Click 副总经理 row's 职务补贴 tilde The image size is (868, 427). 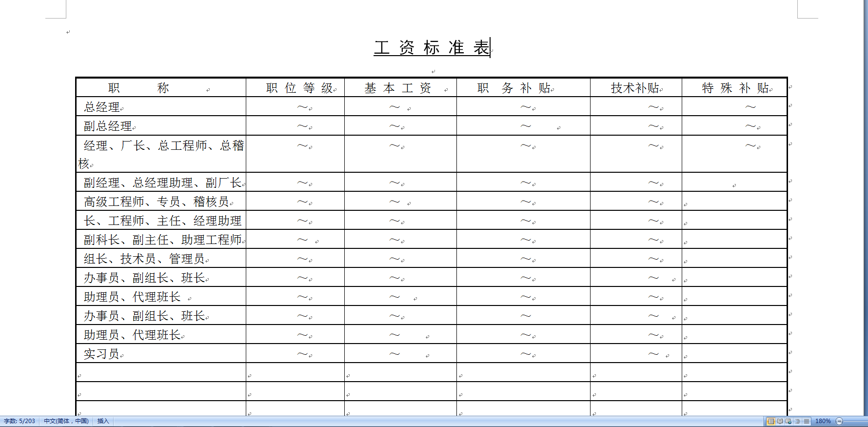[526, 126]
